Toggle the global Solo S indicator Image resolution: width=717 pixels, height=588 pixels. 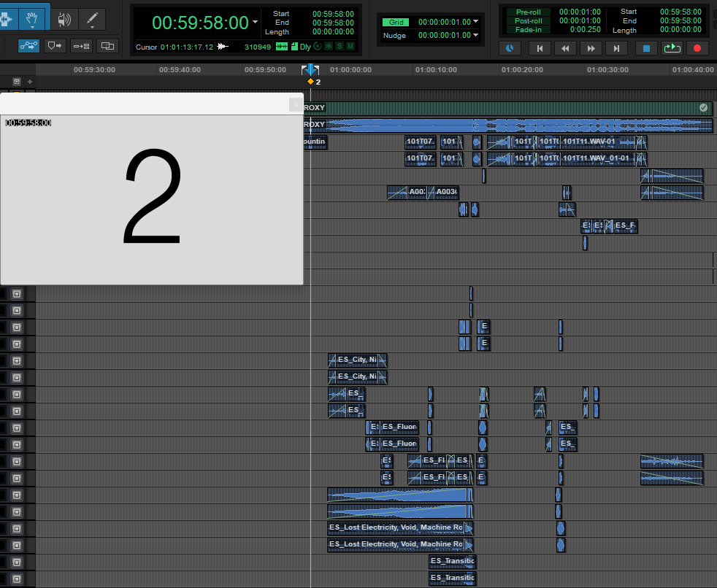(339, 46)
